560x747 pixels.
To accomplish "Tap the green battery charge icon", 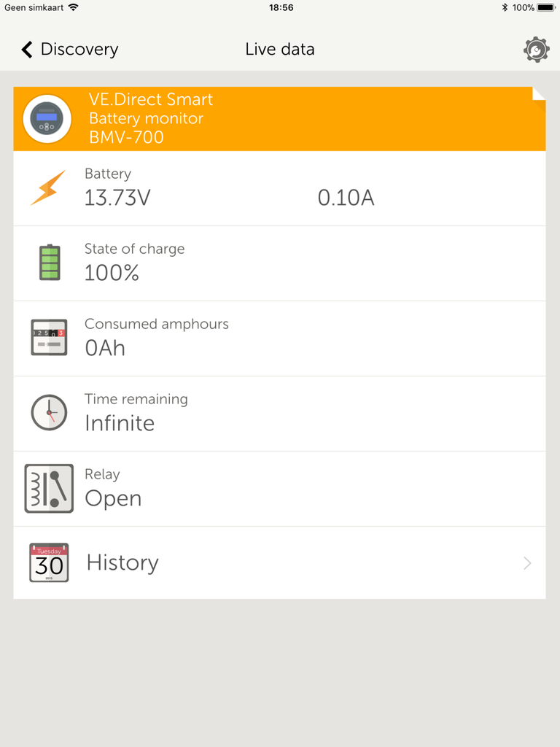I will click(x=50, y=262).
